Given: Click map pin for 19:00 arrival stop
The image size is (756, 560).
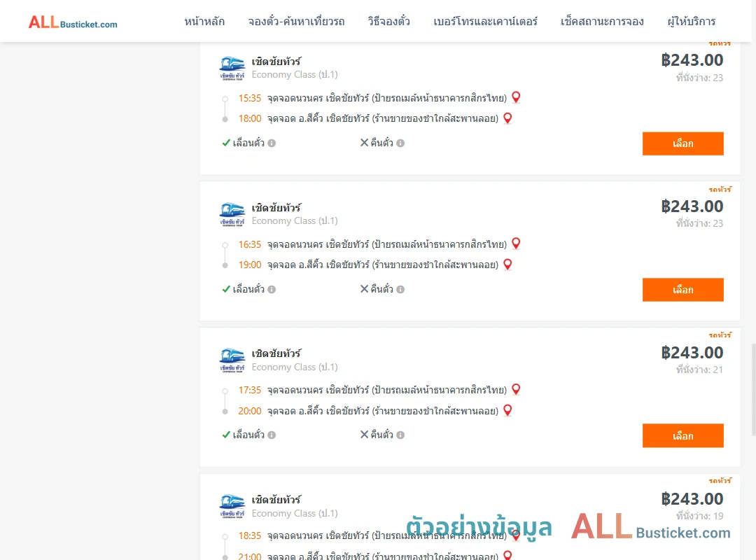Looking at the screenshot, I should 507,265.
